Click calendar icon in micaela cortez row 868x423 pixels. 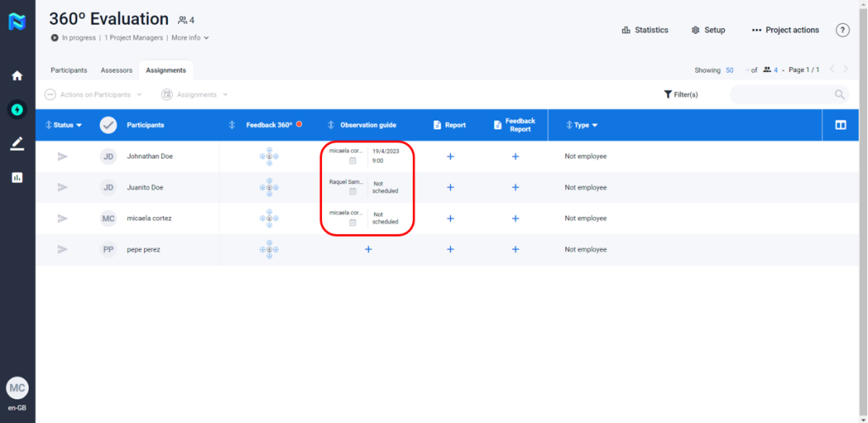[353, 222]
